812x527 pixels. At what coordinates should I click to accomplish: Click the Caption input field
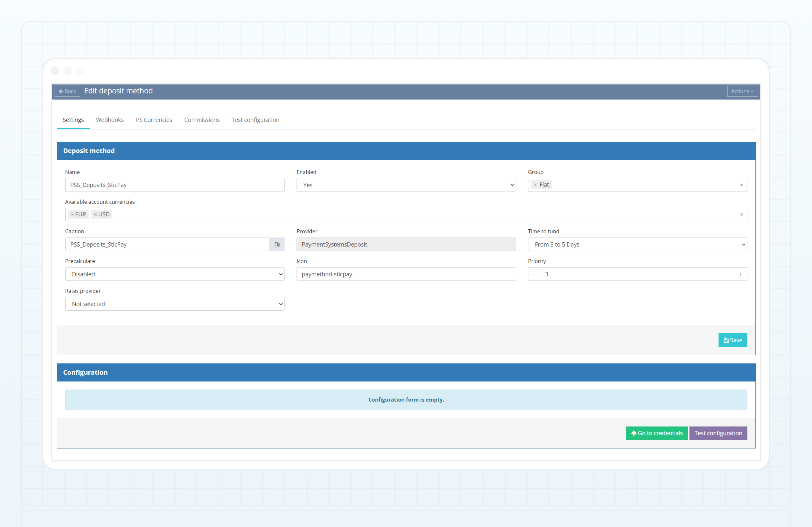(x=167, y=244)
